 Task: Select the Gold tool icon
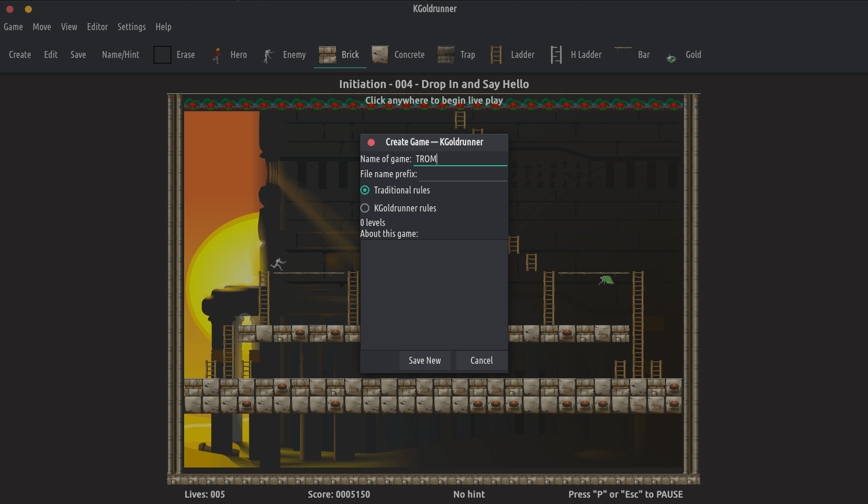pyautogui.click(x=671, y=58)
